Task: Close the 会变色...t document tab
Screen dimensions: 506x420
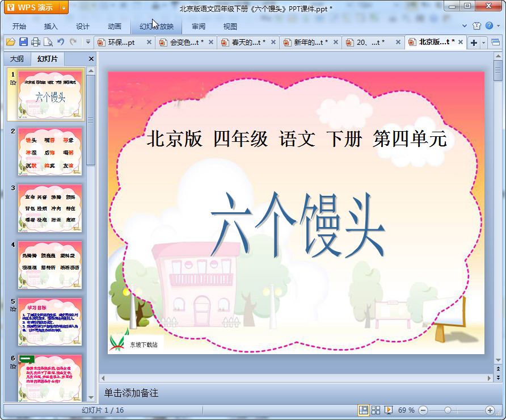Action: click(x=211, y=43)
